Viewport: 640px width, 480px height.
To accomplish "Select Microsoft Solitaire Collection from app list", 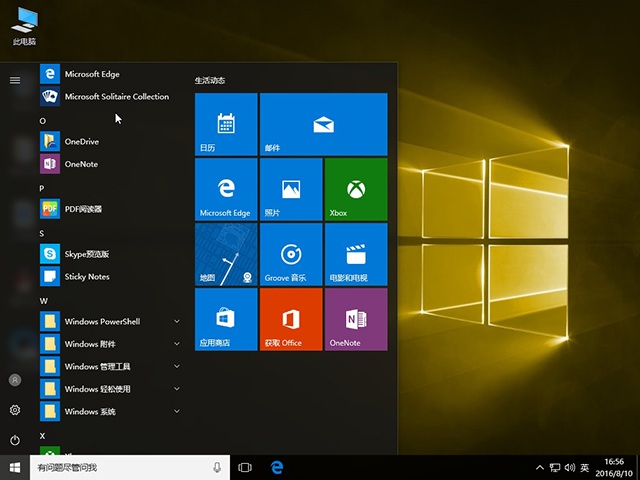I will [116, 97].
